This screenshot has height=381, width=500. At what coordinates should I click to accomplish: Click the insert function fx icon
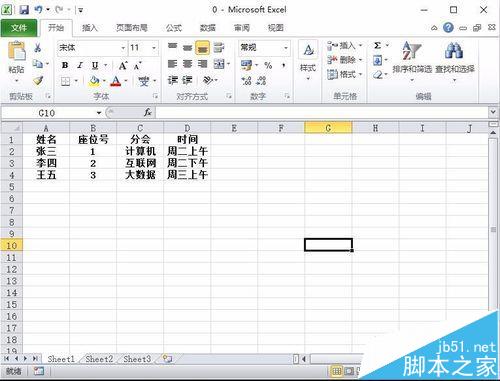(x=148, y=113)
